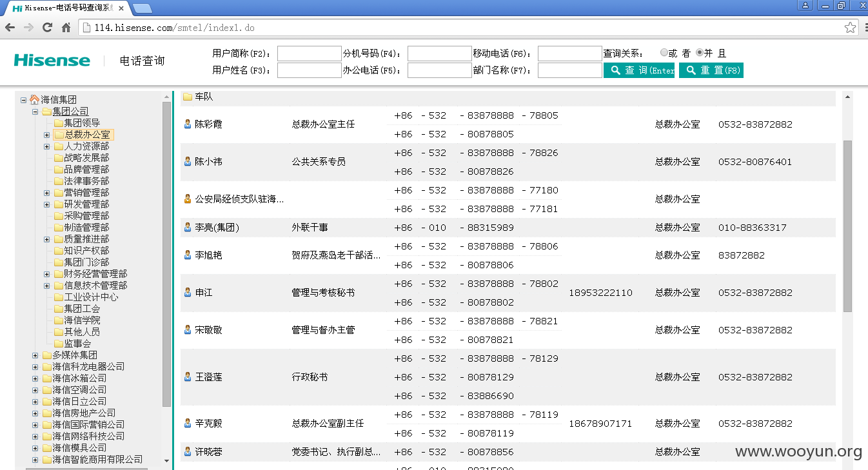
Task: Click the person icon beside 陈小祎
Action: tap(188, 161)
